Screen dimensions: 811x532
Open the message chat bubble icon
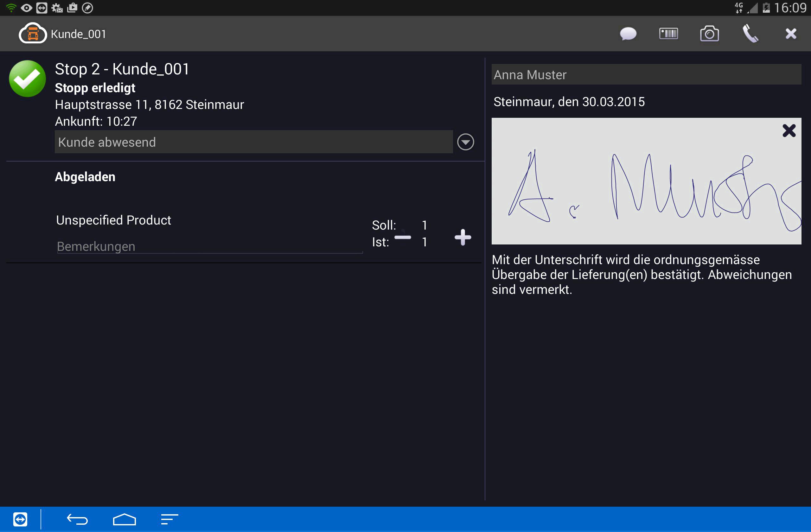click(628, 34)
